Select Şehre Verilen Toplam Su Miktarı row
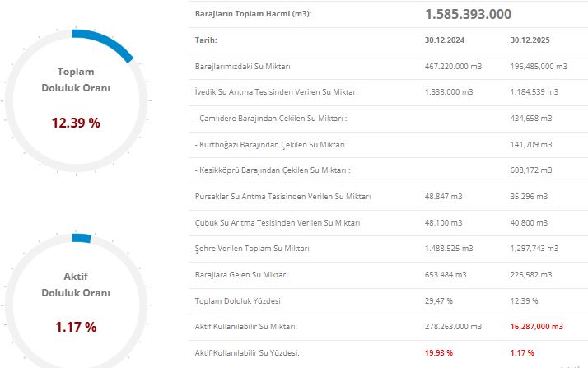The width and height of the screenshot is (588, 368). (252, 249)
